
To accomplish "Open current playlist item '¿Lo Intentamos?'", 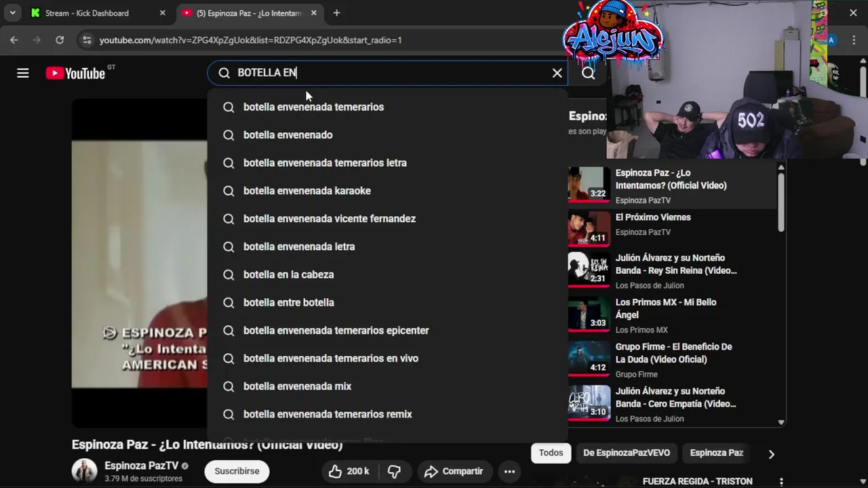I will 671,185.
